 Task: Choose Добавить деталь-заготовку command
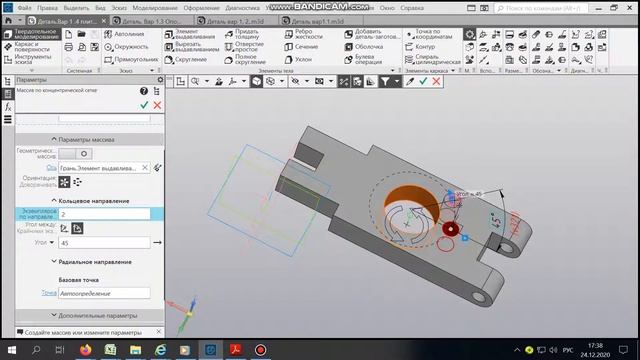pos(372,34)
